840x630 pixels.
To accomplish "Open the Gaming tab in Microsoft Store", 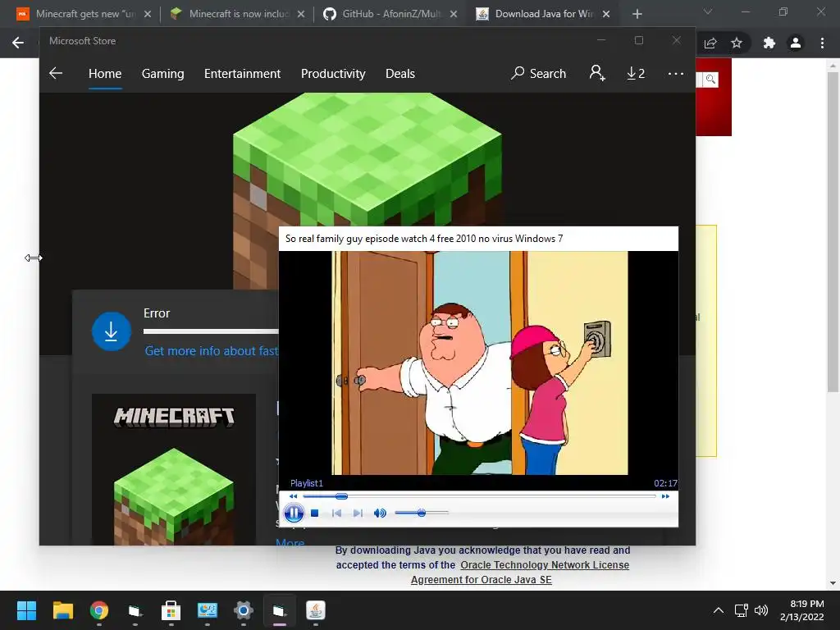I will [163, 74].
